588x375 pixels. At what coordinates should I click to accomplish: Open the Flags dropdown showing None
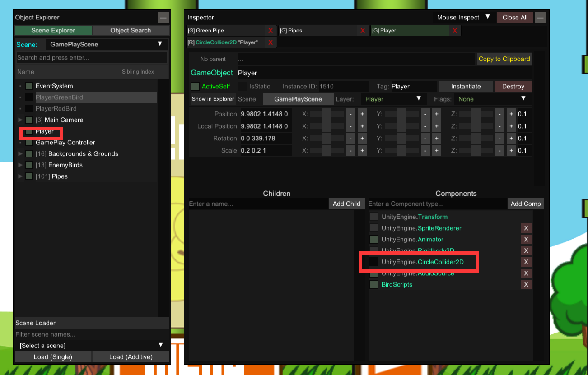(x=492, y=99)
